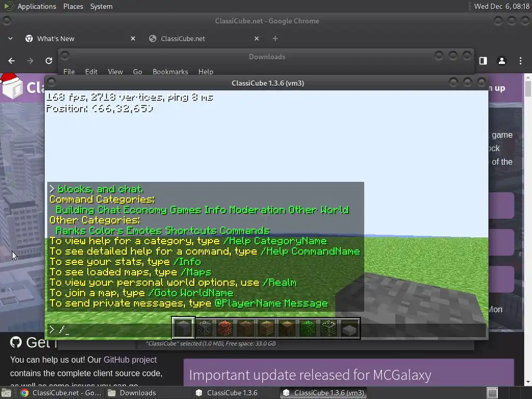Open the Places menu in top panel
The width and height of the screenshot is (532, 399).
coord(73,6)
